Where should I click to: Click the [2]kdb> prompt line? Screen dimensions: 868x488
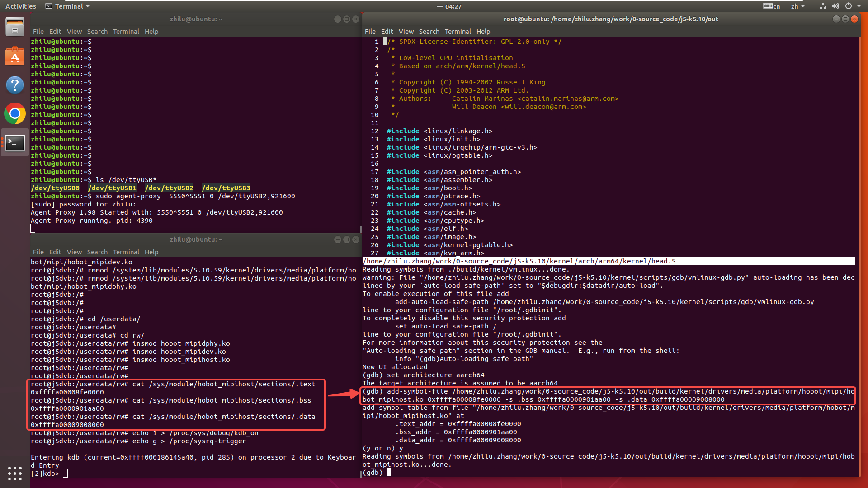tap(49, 474)
